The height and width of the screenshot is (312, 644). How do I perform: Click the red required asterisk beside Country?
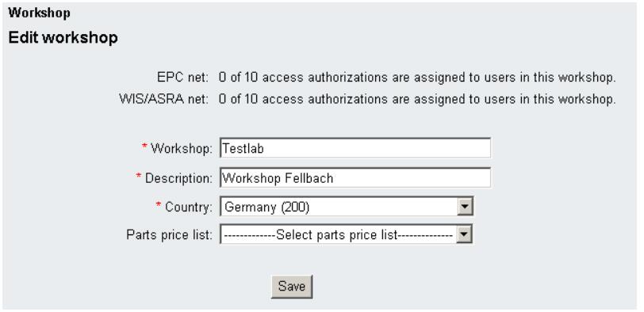(x=159, y=205)
